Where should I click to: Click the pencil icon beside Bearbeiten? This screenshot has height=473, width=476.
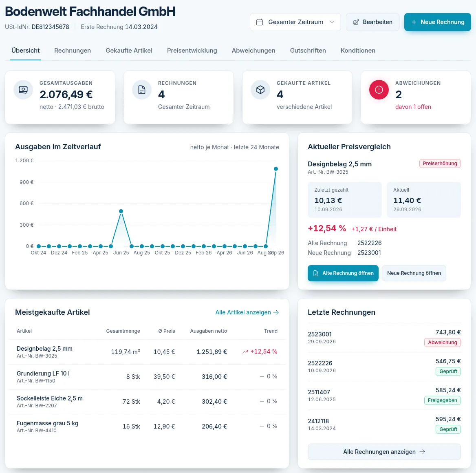(x=356, y=22)
